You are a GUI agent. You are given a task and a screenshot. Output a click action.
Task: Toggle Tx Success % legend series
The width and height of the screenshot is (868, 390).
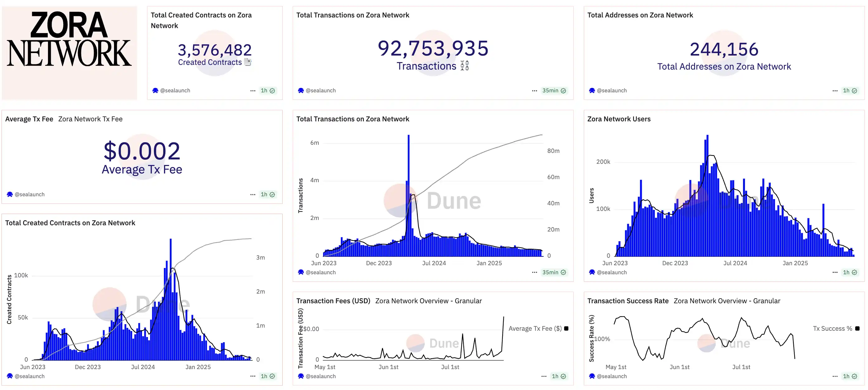(x=832, y=328)
